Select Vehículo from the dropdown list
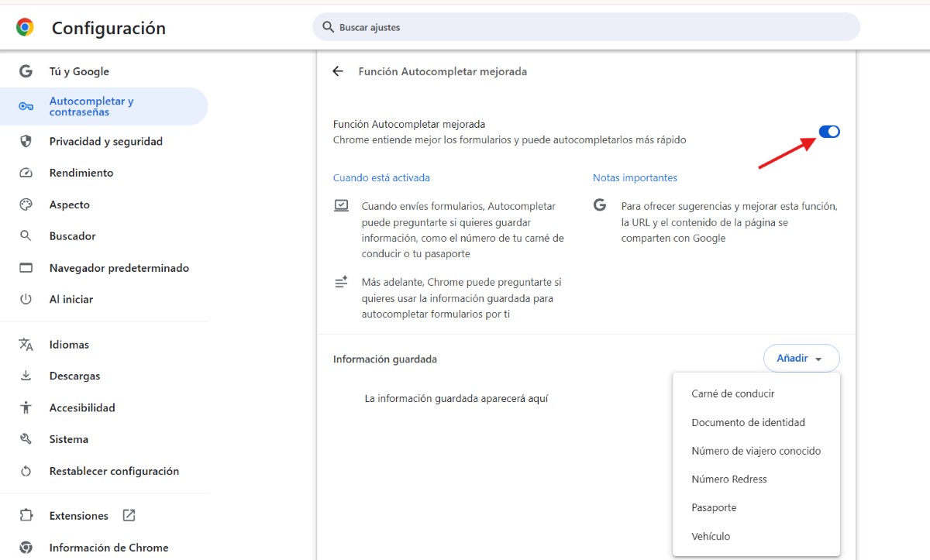This screenshot has height=560, width=930. click(710, 535)
